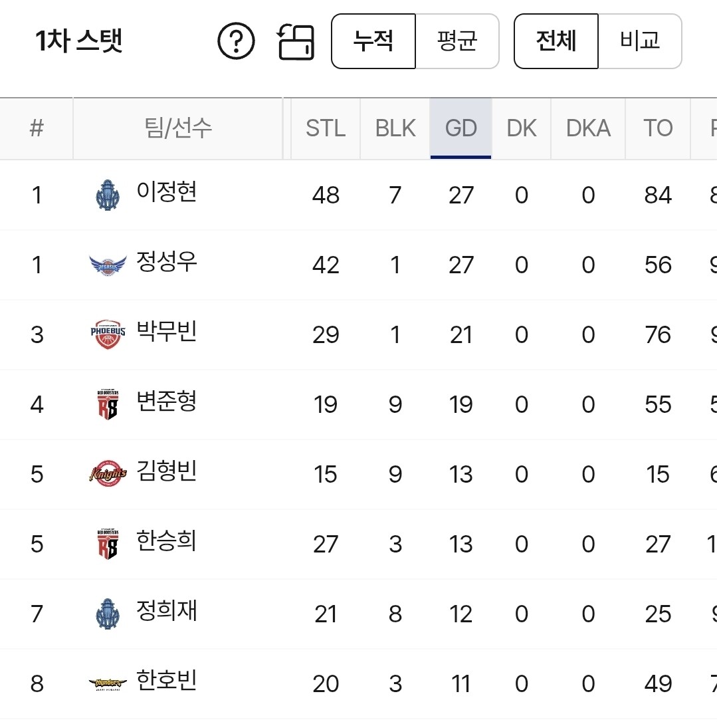The height and width of the screenshot is (728, 717).
Task: Click the Phoebus logo beside 박무빈
Action: (x=107, y=334)
